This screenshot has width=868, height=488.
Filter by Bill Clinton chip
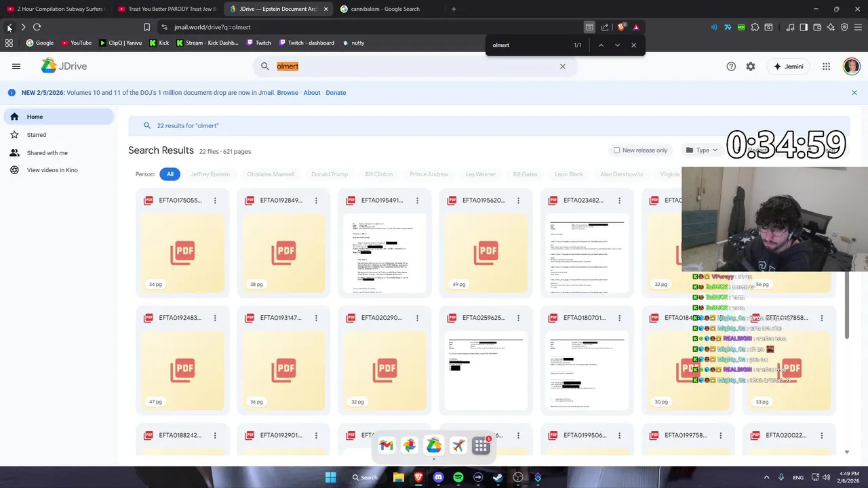click(x=379, y=174)
